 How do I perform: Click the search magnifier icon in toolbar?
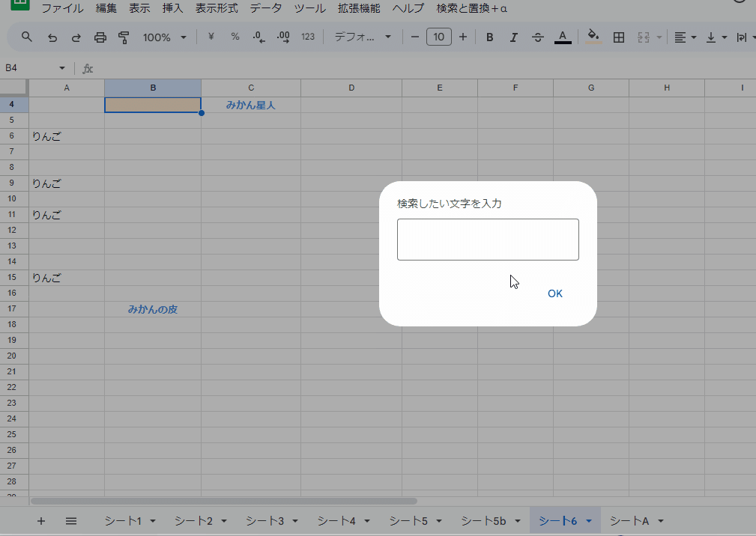click(x=26, y=37)
